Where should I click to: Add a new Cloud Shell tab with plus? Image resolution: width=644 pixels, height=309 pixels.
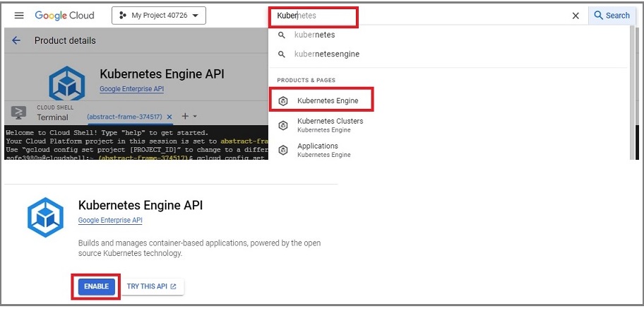[x=185, y=117]
